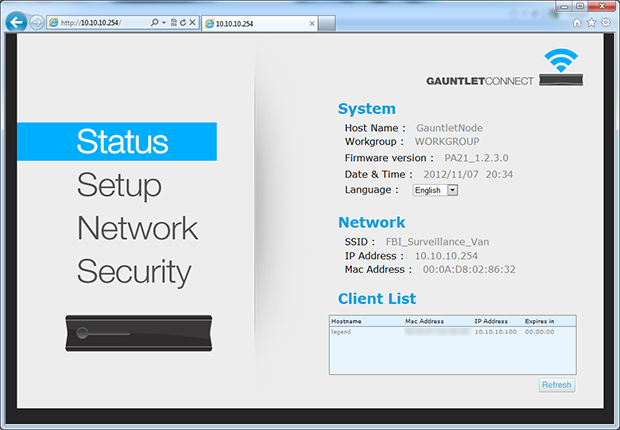Click the browser Back arrow button
The image size is (620, 430).
coord(15,22)
